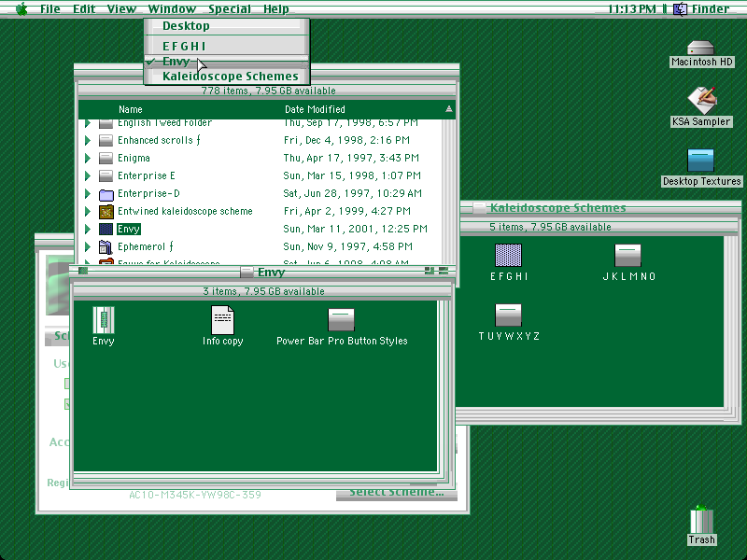
Task: Click the folder icon beside Enhanced scrolls ƒ
Action: coord(106,141)
